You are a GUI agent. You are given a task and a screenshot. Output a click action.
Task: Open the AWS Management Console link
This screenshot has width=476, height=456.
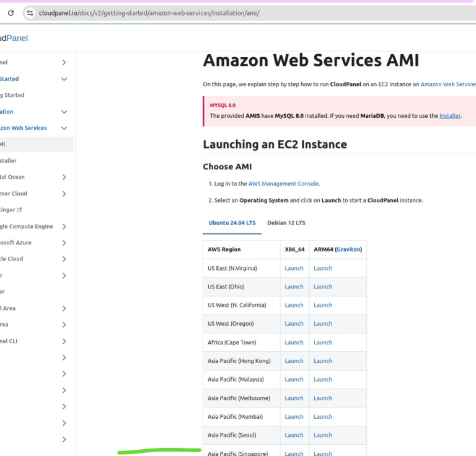pos(283,184)
